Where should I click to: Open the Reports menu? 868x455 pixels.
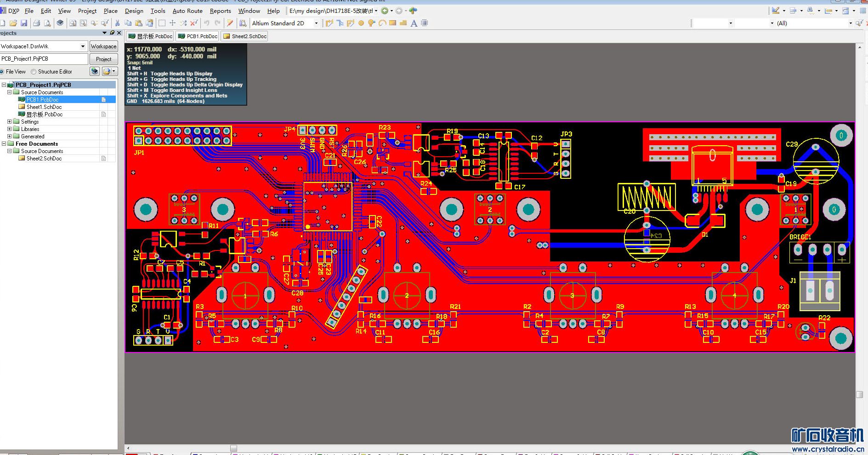(221, 11)
